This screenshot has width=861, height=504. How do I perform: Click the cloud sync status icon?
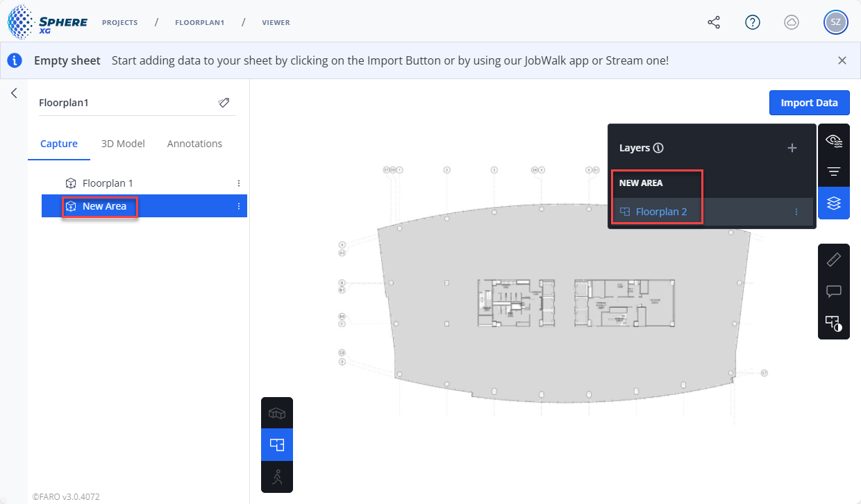(792, 22)
